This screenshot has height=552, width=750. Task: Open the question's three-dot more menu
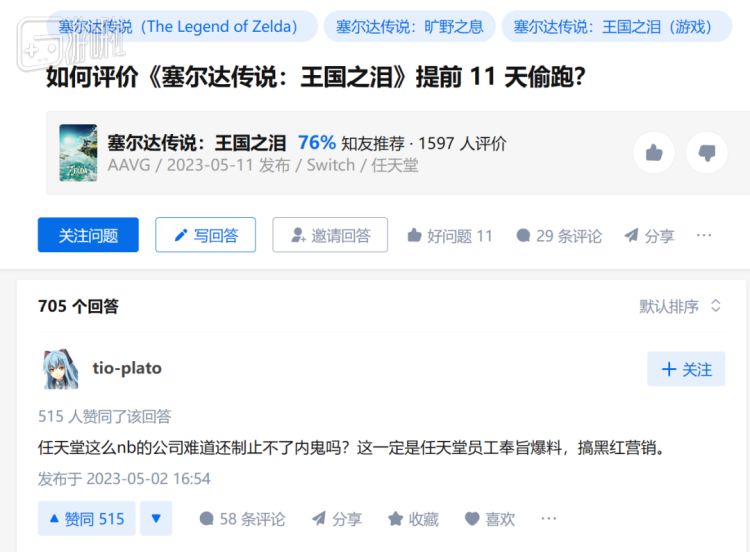point(704,235)
